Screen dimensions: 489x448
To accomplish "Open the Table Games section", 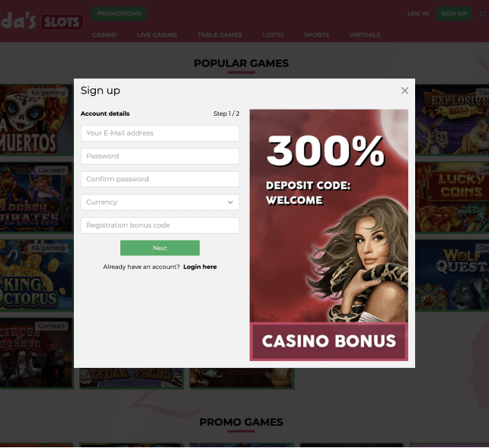I will tap(219, 35).
